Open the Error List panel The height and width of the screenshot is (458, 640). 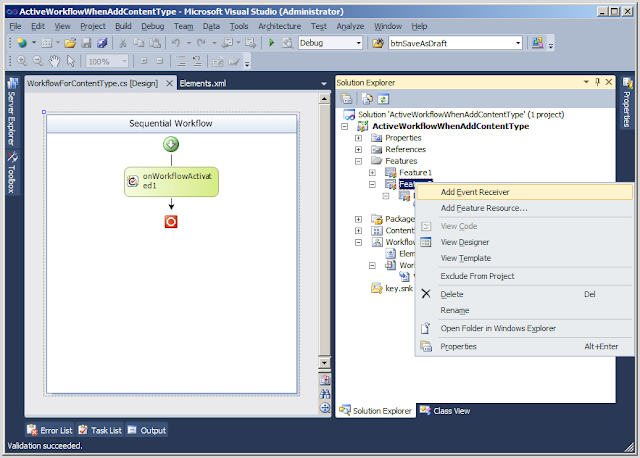click(50, 430)
